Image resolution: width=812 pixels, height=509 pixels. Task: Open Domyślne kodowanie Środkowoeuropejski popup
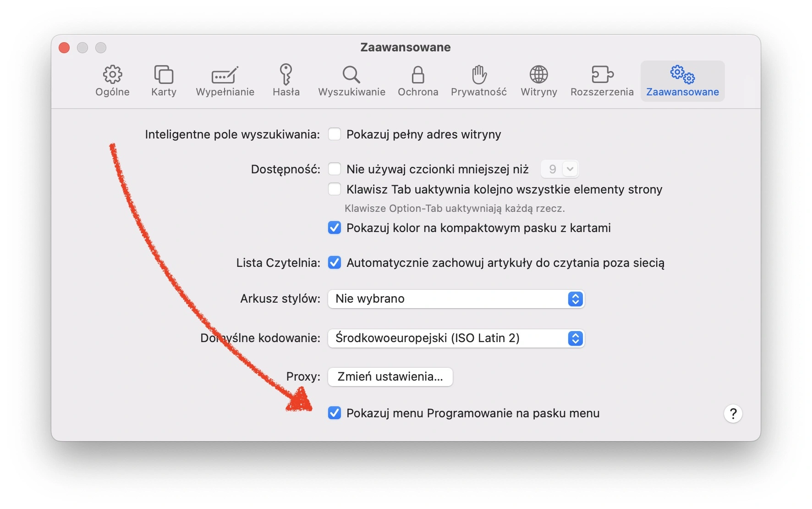(456, 338)
